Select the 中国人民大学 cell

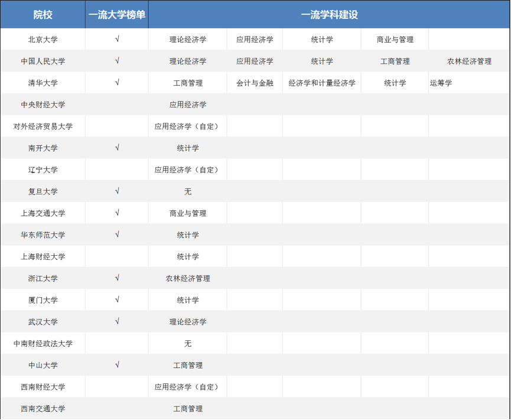(43, 61)
